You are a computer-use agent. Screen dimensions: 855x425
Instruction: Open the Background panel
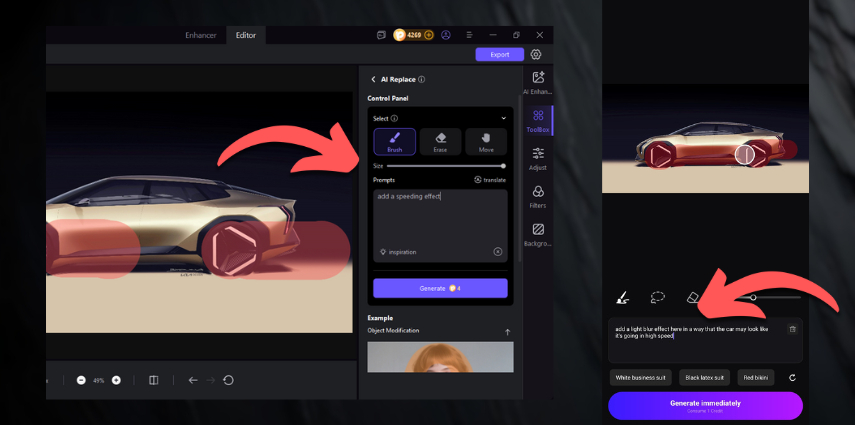click(x=538, y=234)
